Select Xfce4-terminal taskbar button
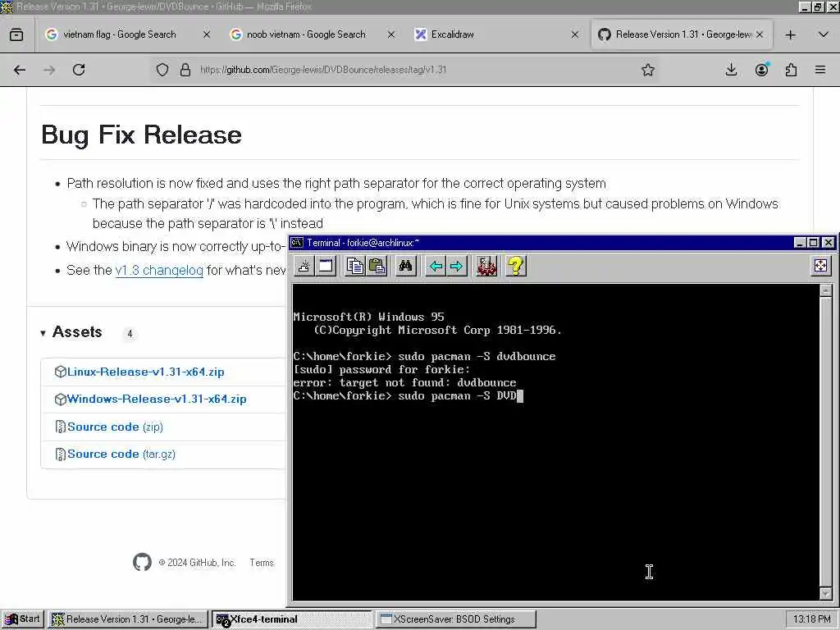 (292, 619)
